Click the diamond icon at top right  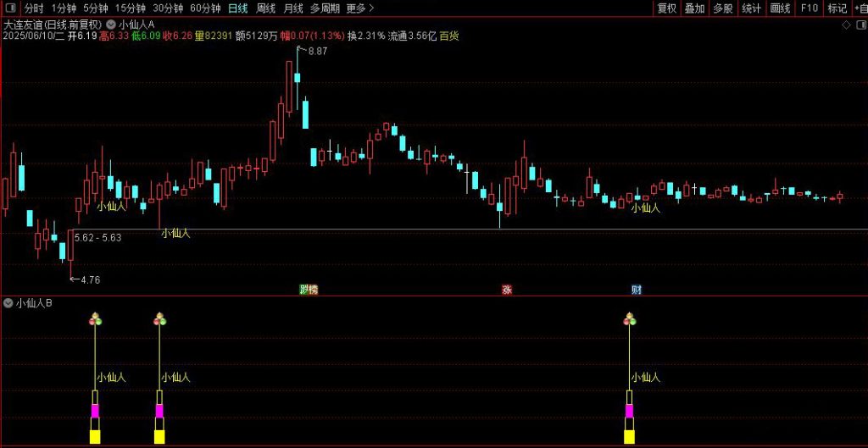click(846, 25)
